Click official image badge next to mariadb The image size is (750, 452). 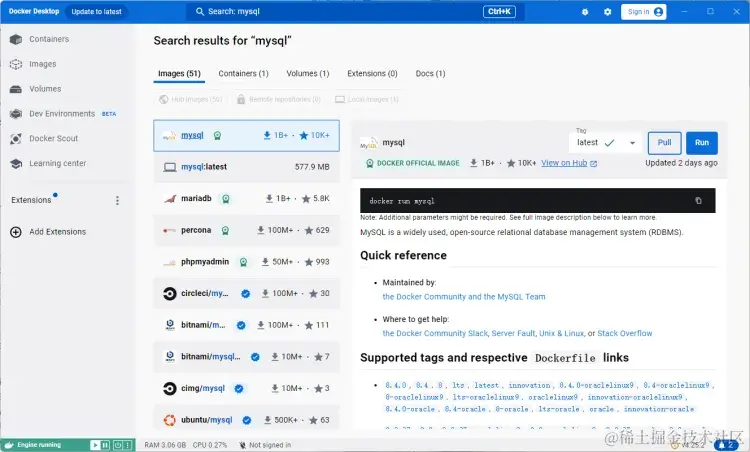pyautogui.click(x=225, y=198)
